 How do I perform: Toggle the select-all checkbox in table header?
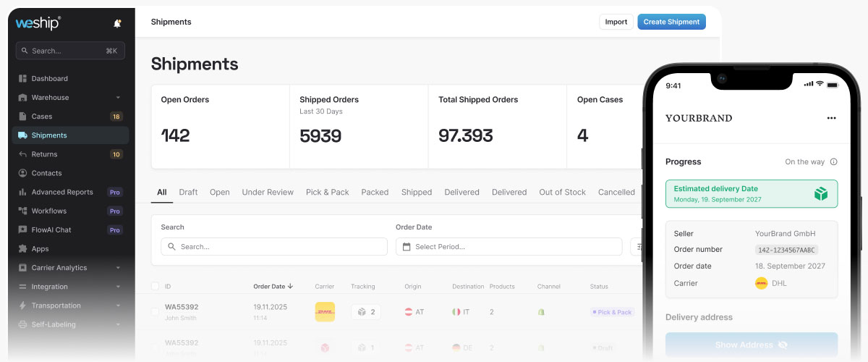point(155,286)
